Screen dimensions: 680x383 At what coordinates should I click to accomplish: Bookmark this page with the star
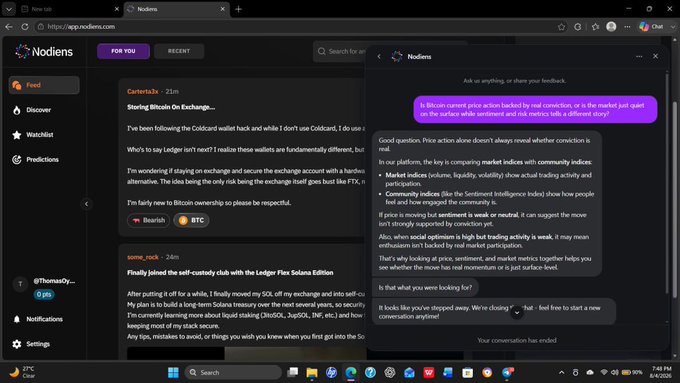coord(561,26)
